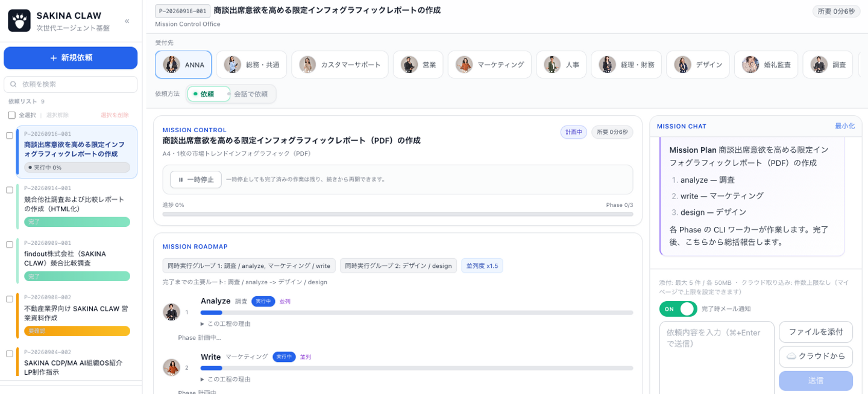The height and width of the screenshot is (394, 868).
Task: Click the マーケティング avatar
Action: pyautogui.click(x=464, y=65)
